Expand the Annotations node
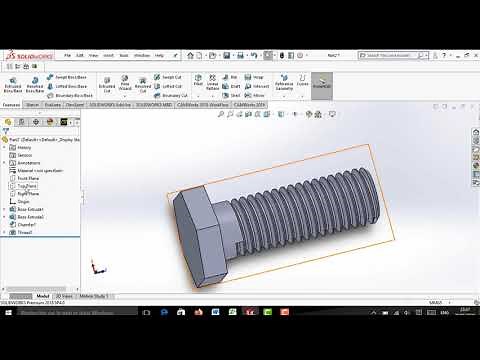Image resolution: width=480 pixels, height=360 pixels. click(x=4, y=163)
